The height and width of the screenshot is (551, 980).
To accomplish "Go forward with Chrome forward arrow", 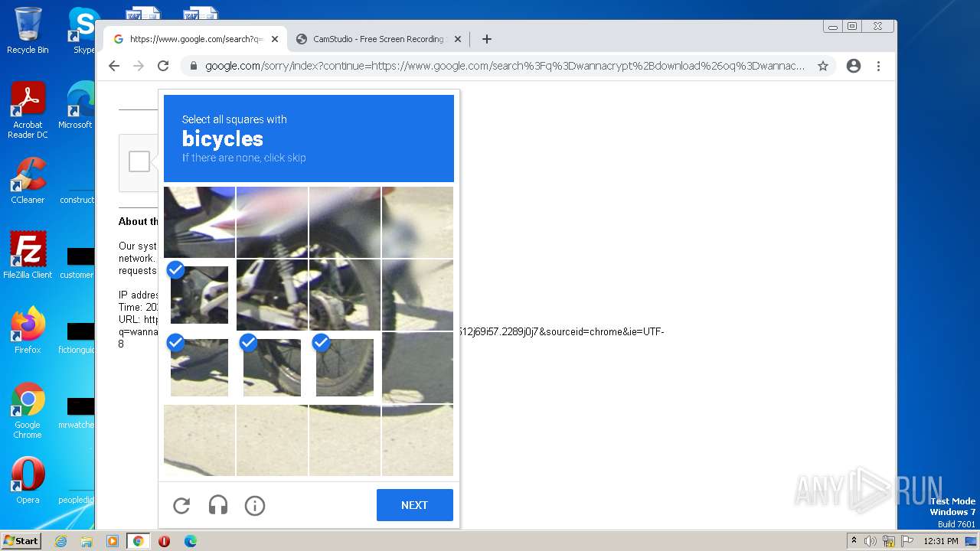I will [139, 66].
